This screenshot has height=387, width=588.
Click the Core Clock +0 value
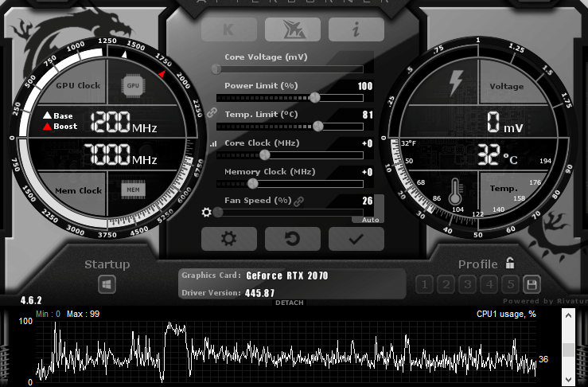coord(368,143)
